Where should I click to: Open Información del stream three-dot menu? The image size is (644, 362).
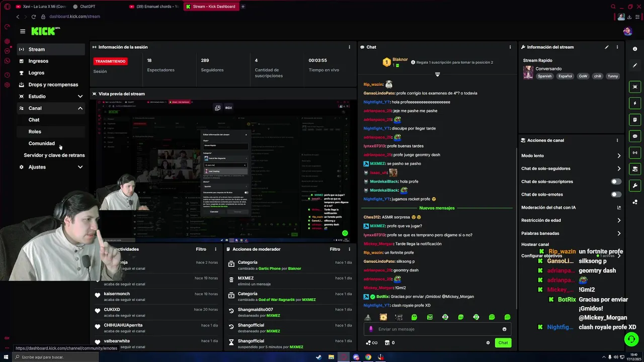(x=617, y=47)
